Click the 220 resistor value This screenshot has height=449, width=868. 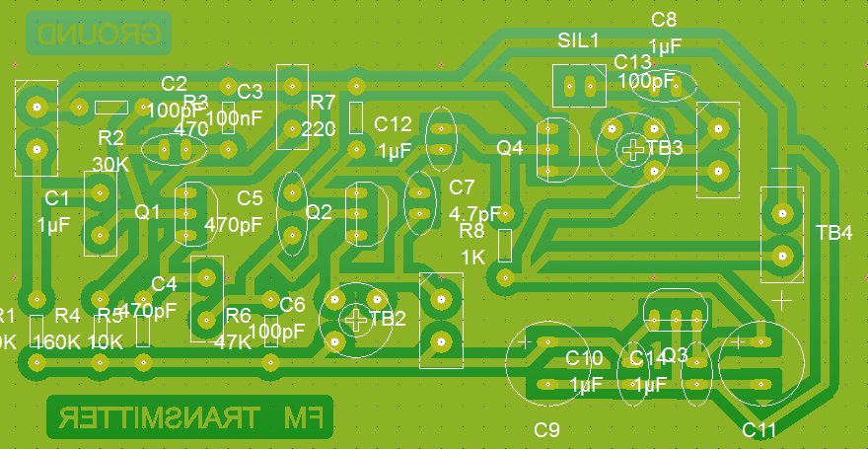coord(319,129)
